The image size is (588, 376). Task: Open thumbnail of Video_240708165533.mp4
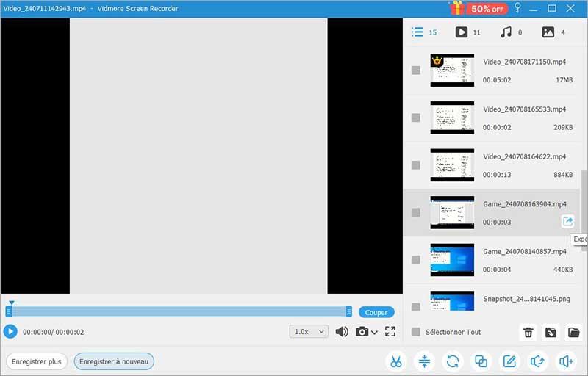[x=452, y=117]
